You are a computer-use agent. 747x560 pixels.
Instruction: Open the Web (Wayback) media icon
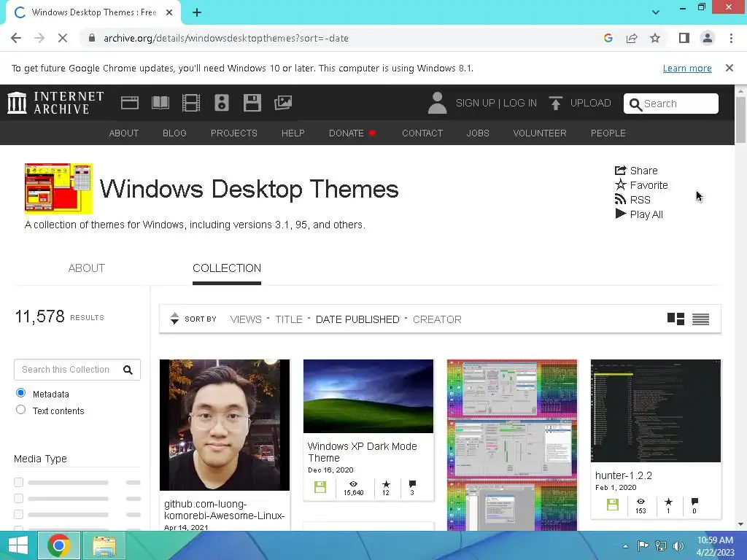point(130,103)
